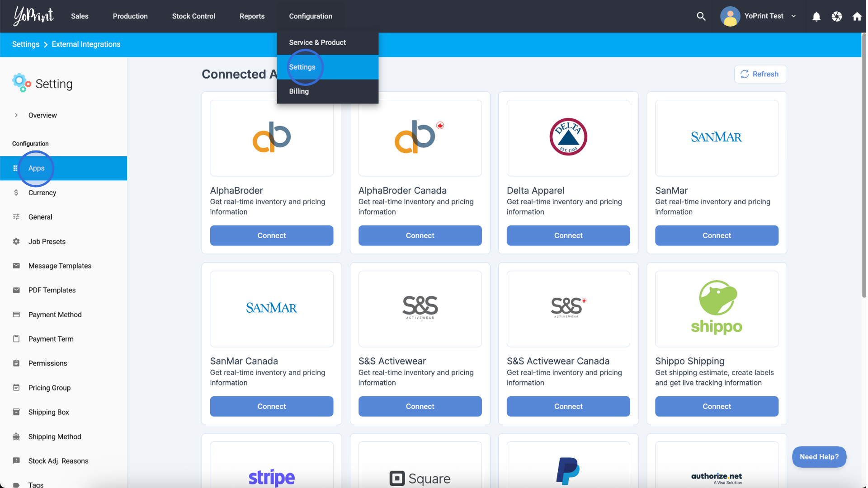Click the PayPal logo thumbnail

pyautogui.click(x=568, y=465)
